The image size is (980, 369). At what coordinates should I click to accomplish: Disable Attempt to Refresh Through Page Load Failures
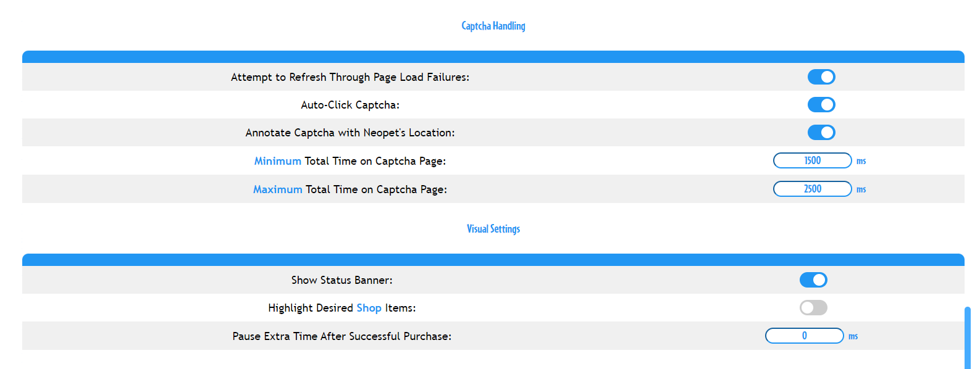pos(821,77)
